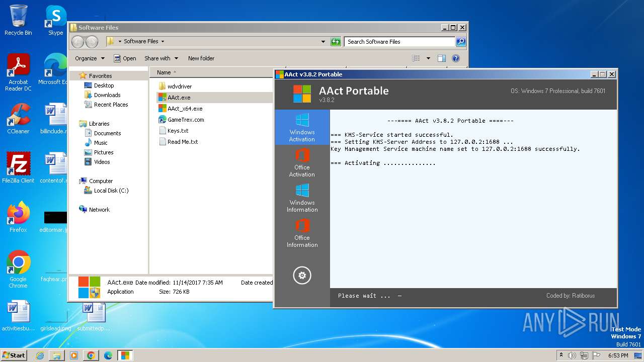Open CCleaner desktop shortcut
This screenshot has width=644, height=362.
coord(18,119)
